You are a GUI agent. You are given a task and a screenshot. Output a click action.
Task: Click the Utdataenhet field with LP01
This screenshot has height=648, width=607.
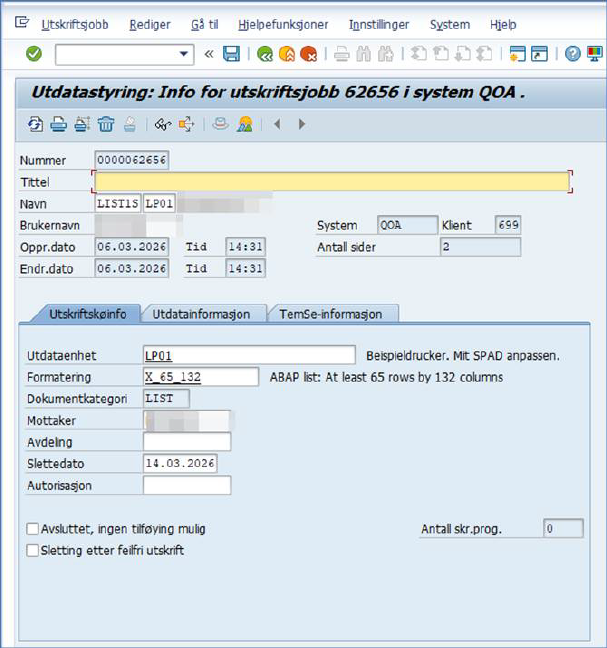coord(249,355)
